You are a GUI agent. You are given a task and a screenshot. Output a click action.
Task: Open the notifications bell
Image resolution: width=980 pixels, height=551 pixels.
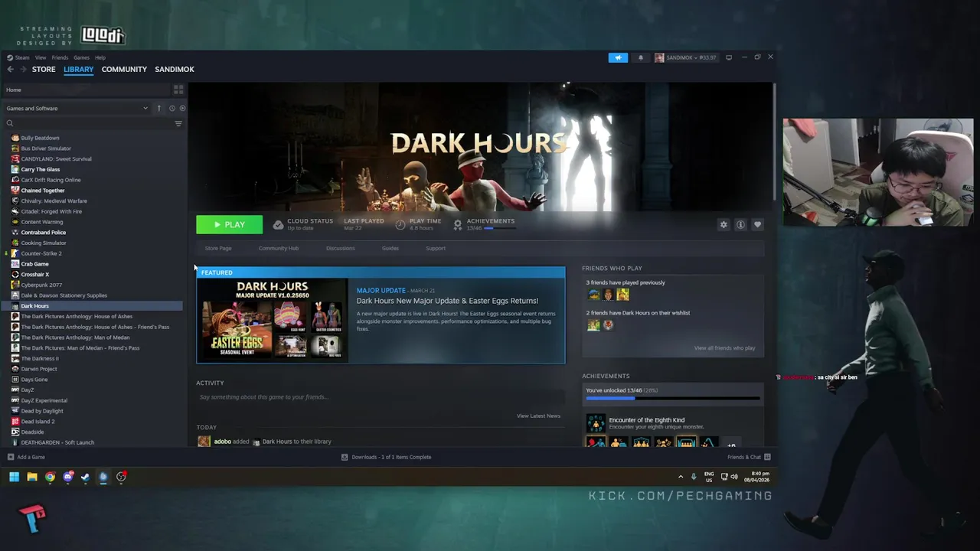[x=641, y=57]
